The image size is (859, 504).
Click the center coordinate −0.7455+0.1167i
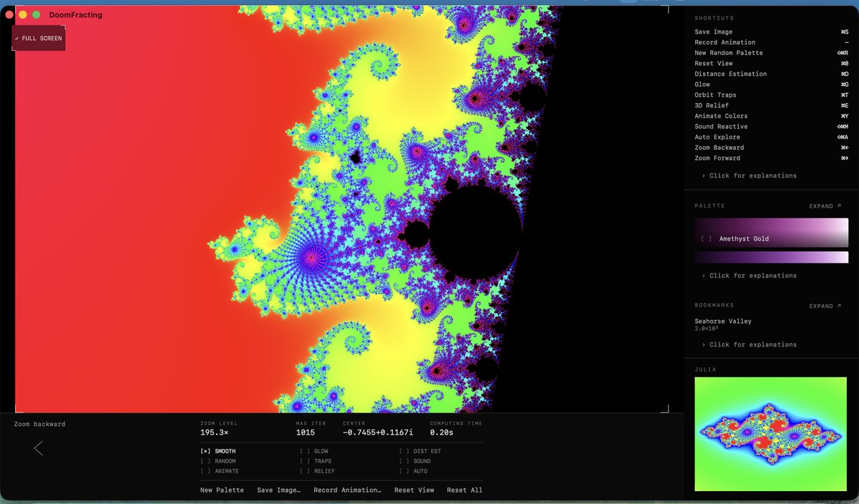click(378, 432)
